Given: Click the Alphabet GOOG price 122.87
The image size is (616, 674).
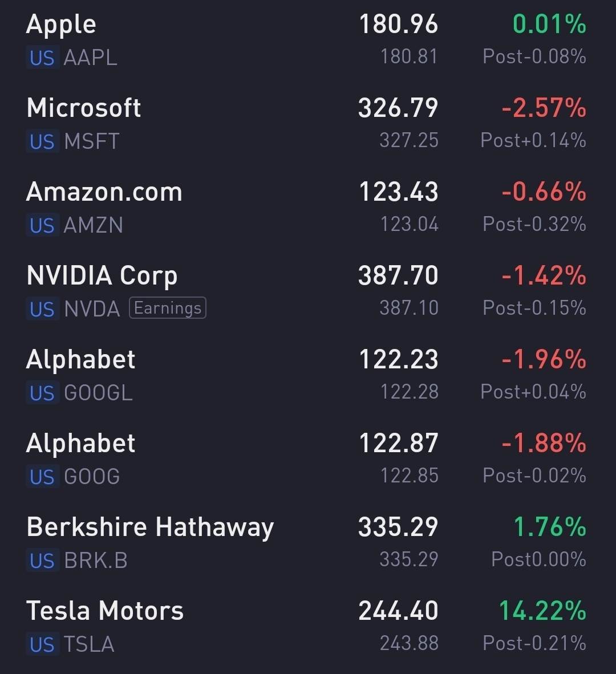Looking at the screenshot, I should pos(398,444).
